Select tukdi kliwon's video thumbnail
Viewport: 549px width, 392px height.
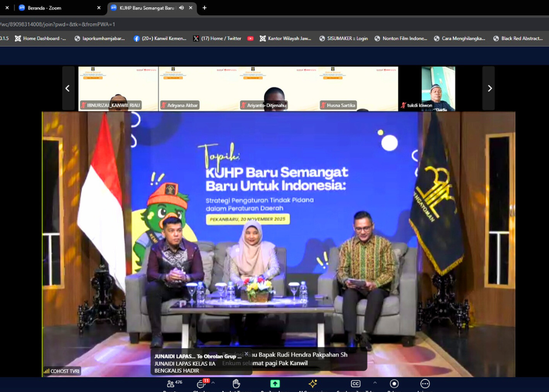438,88
